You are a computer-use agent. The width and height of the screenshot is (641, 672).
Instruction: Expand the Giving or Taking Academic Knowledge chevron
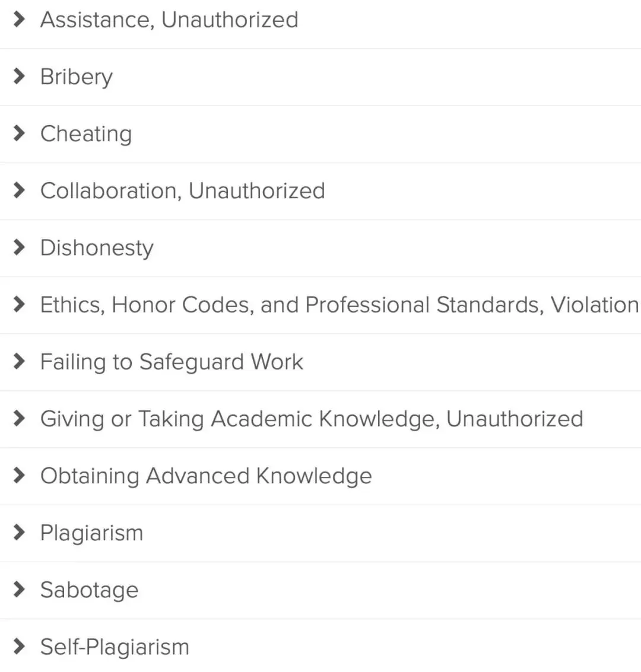pos(20,418)
